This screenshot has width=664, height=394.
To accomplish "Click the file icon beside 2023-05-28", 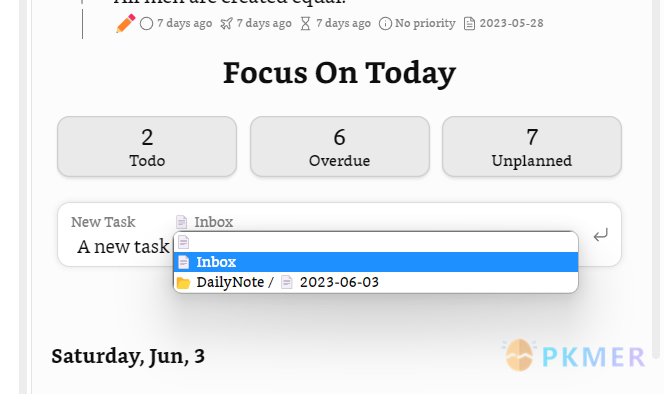I will click(469, 24).
